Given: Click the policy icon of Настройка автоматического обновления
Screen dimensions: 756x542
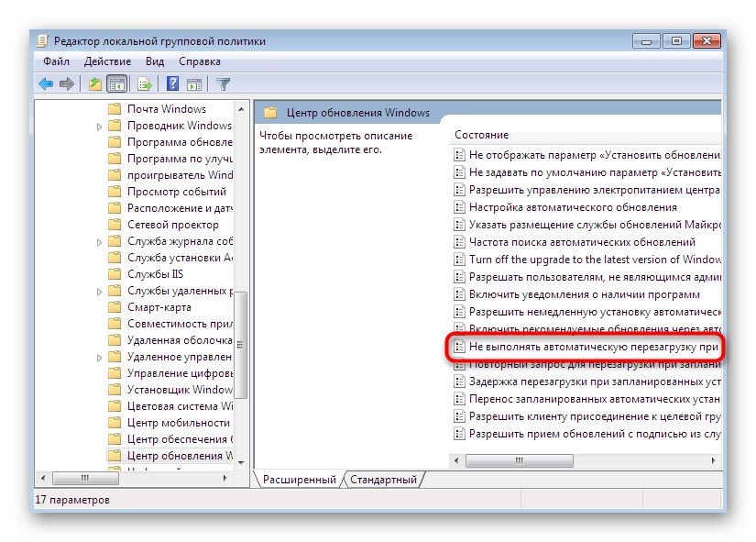Looking at the screenshot, I should click(459, 207).
